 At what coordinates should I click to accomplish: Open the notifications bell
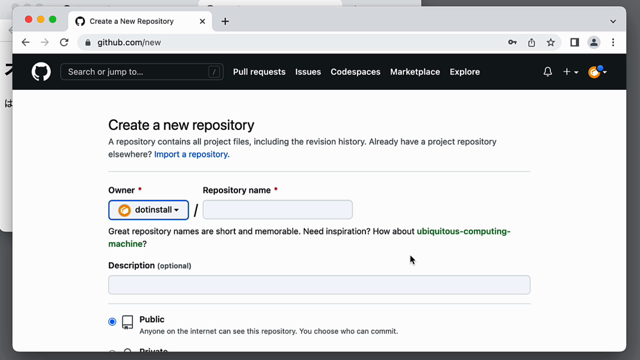(x=548, y=72)
